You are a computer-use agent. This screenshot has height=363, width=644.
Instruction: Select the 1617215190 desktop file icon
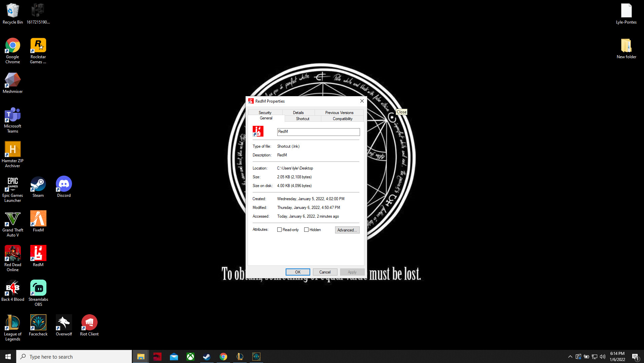click(x=38, y=14)
